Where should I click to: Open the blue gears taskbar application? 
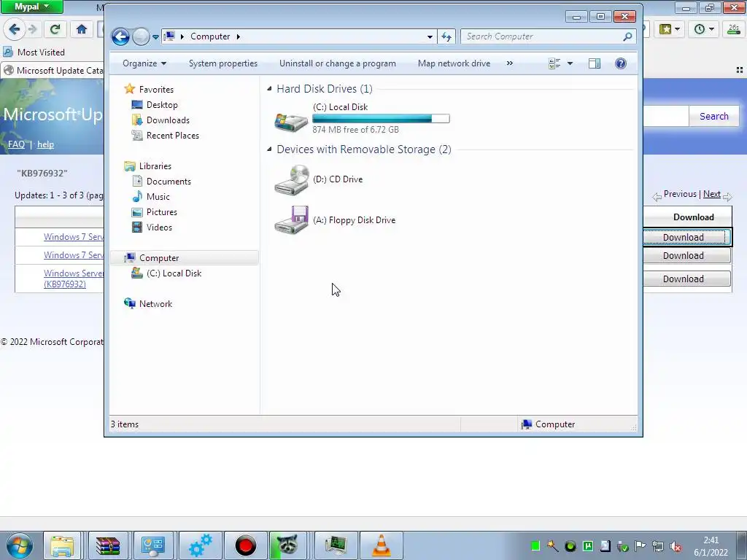point(200,545)
